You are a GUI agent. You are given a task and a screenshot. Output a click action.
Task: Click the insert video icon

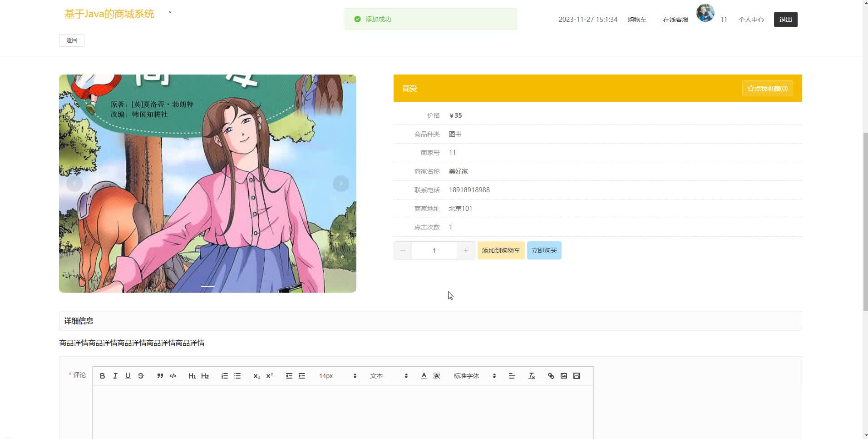coord(577,376)
